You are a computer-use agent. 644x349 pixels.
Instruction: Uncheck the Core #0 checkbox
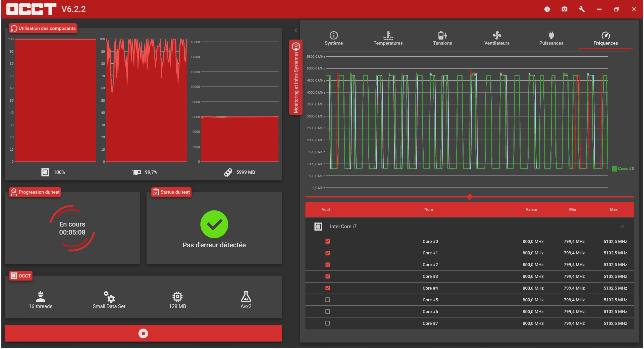click(x=328, y=242)
